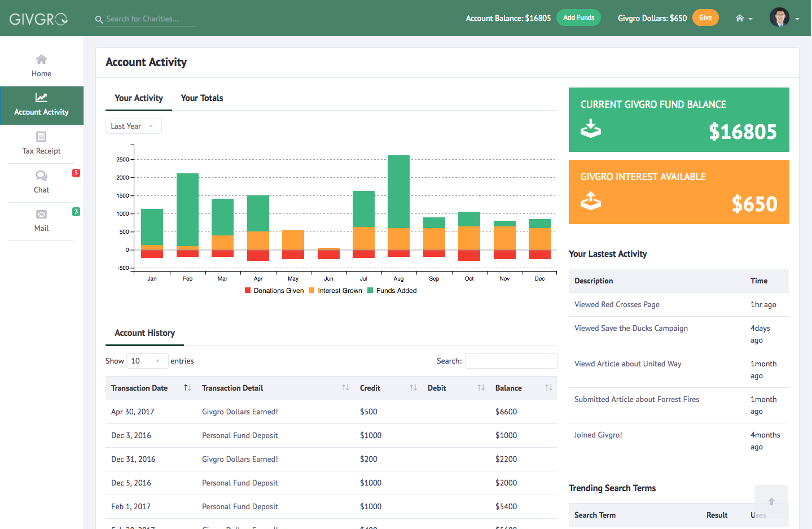Viewport: 812px width, 529px height.
Task: Focus the Account History search box
Action: tap(511, 361)
